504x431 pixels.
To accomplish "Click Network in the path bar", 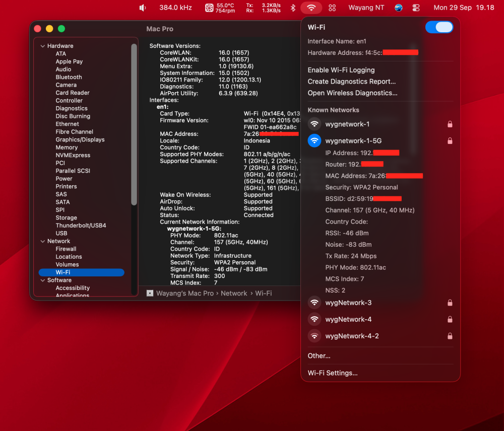I will point(234,293).
